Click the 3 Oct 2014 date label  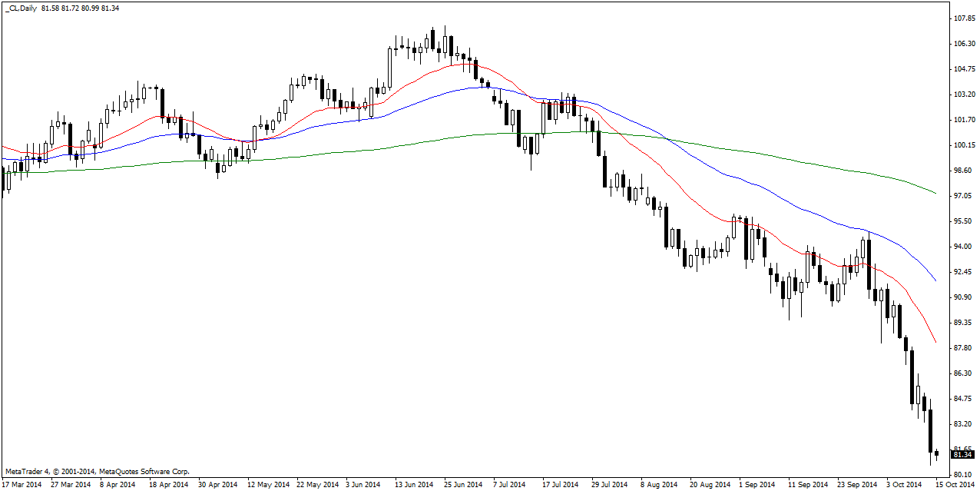[903, 485]
